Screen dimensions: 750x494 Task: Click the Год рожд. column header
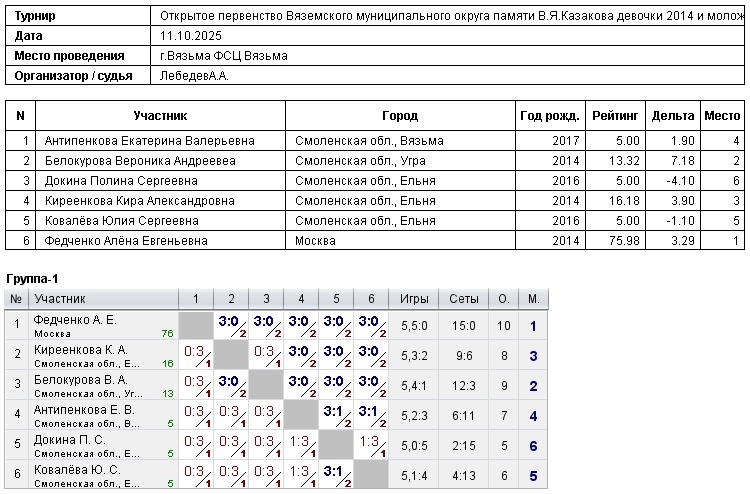[550, 116]
